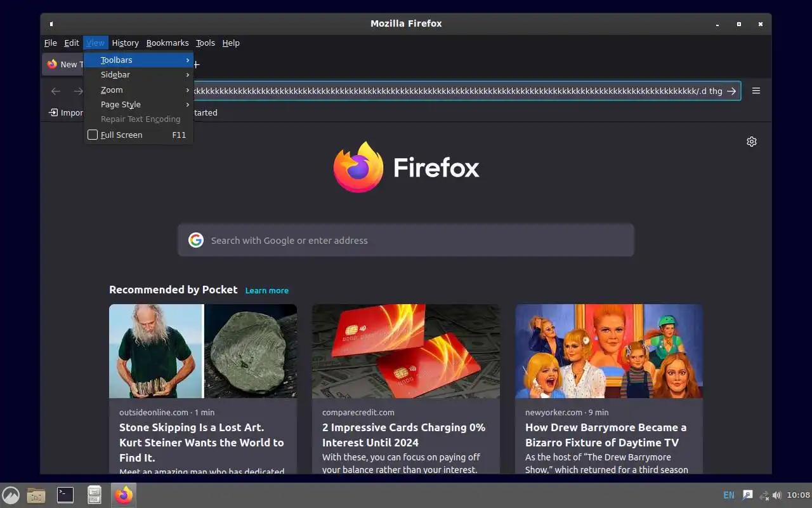Click the 10:08 clock in tray
This screenshot has width=812, height=508.
[x=798, y=495]
